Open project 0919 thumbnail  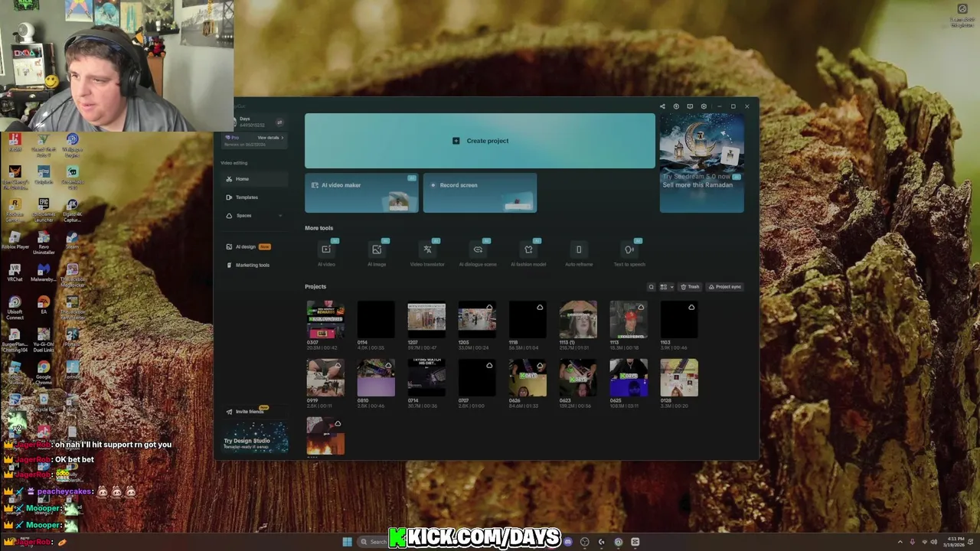(325, 378)
